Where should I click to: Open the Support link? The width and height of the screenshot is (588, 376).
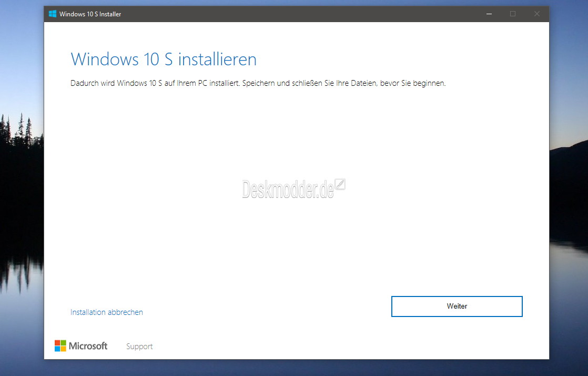click(139, 347)
